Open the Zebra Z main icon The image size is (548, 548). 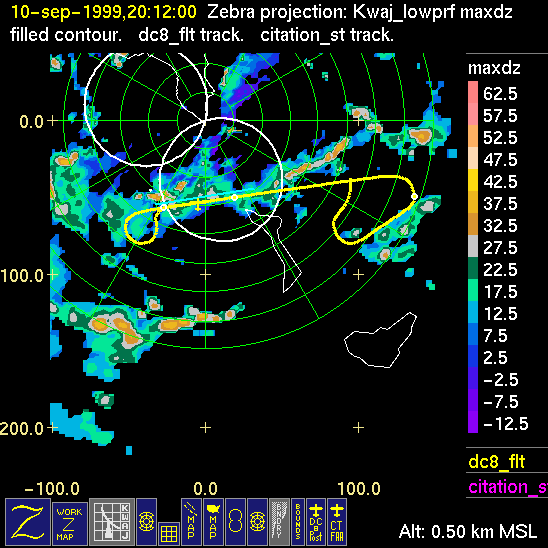(28, 522)
